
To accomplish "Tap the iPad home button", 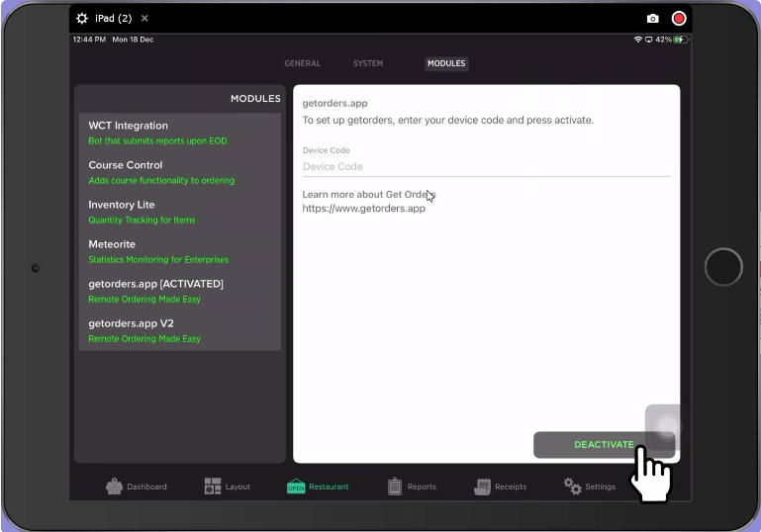I will [x=723, y=267].
